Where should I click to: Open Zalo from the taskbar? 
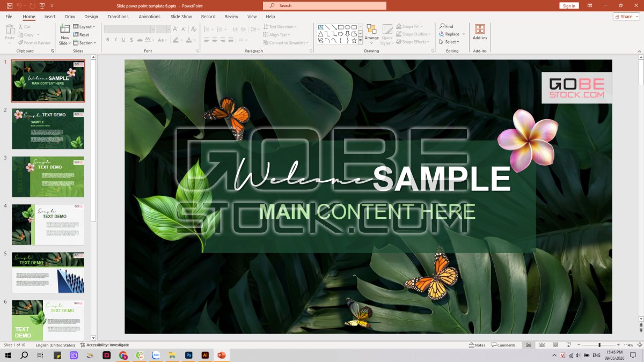click(x=156, y=355)
